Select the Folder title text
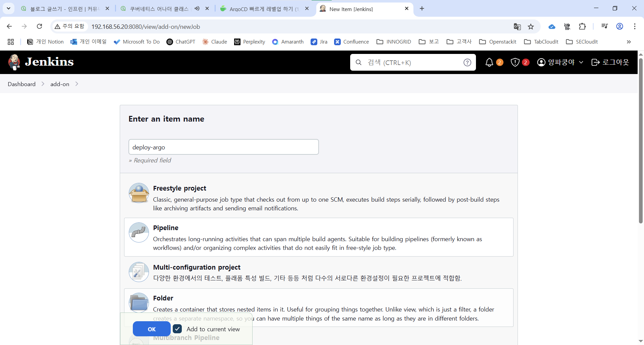The width and height of the screenshot is (644, 345). tap(163, 298)
